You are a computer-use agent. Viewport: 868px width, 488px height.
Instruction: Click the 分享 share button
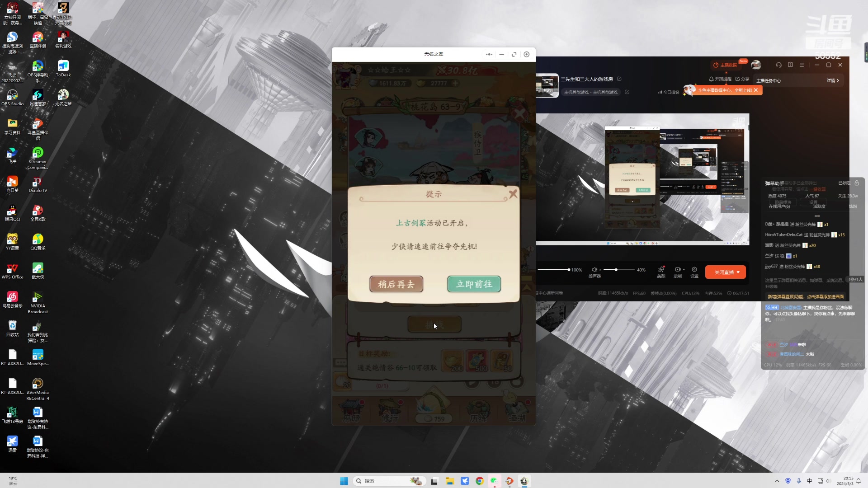742,79
